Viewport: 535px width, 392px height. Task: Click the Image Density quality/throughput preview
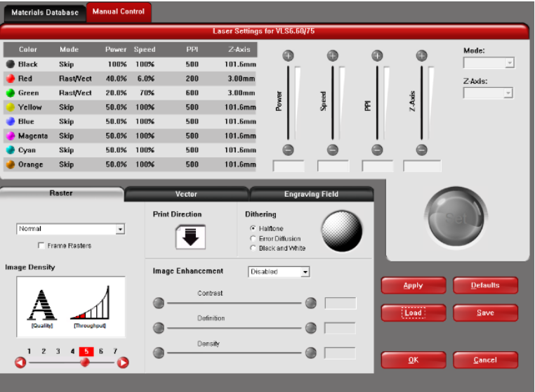pyautogui.click(x=71, y=306)
